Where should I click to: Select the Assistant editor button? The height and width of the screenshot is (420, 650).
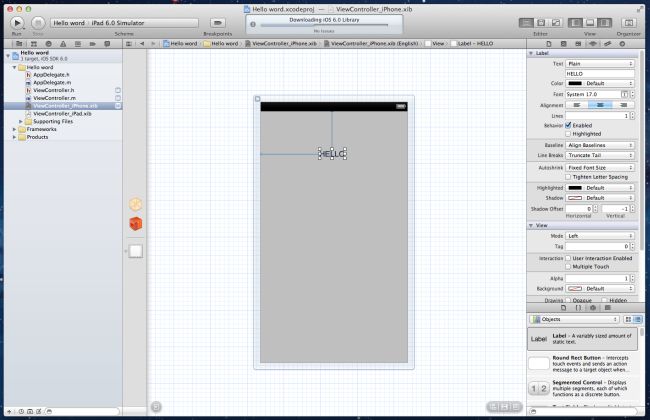coord(541,23)
